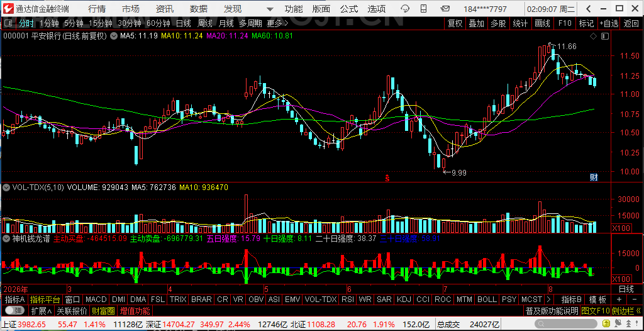Click the 通达信 red logo icon
This screenshot has width=644, height=331.
[x=9, y=9]
